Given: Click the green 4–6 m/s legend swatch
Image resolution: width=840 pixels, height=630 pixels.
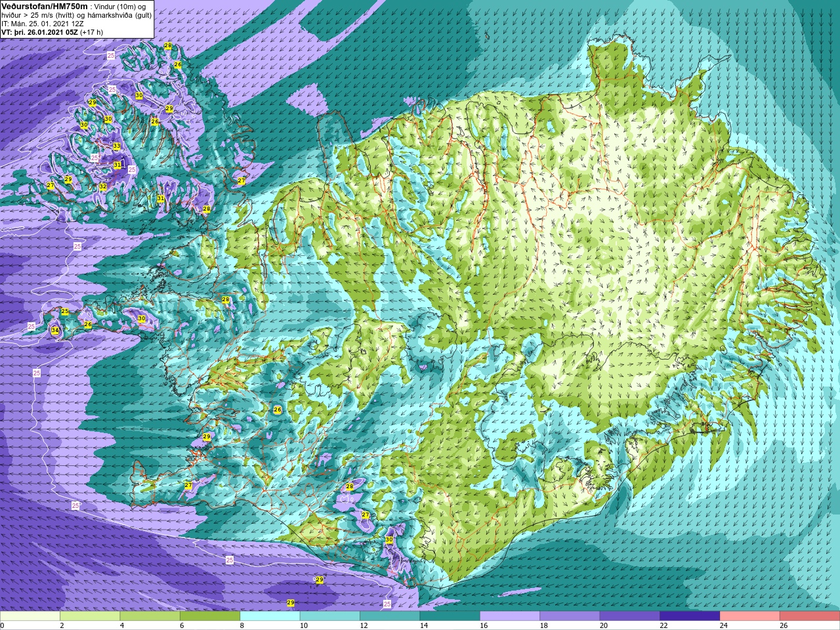Looking at the screenshot, I should tap(150, 616).
